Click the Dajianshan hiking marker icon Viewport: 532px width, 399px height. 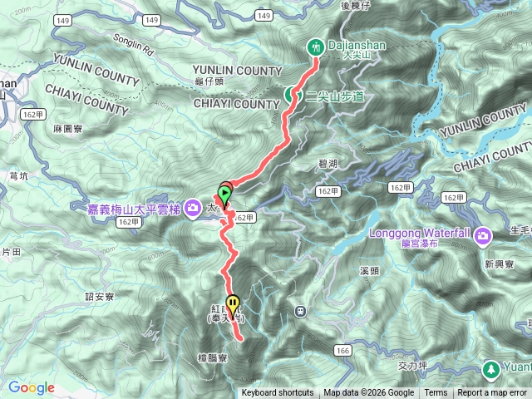pyautogui.click(x=316, y=47)
